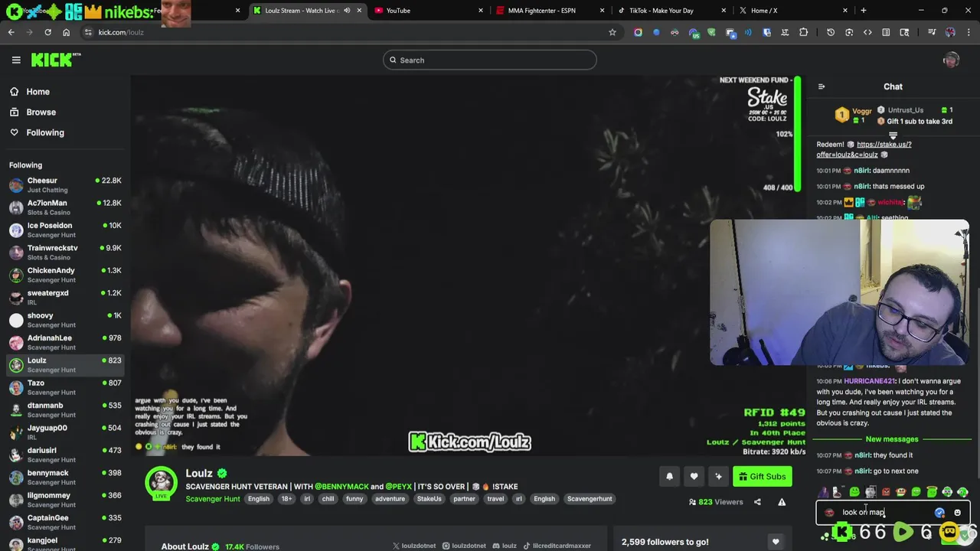Click the green Gift Subs button
Image resolution: width=980 pixels, height=551 pixels.
pyautogui.click(x=763, y=477)
